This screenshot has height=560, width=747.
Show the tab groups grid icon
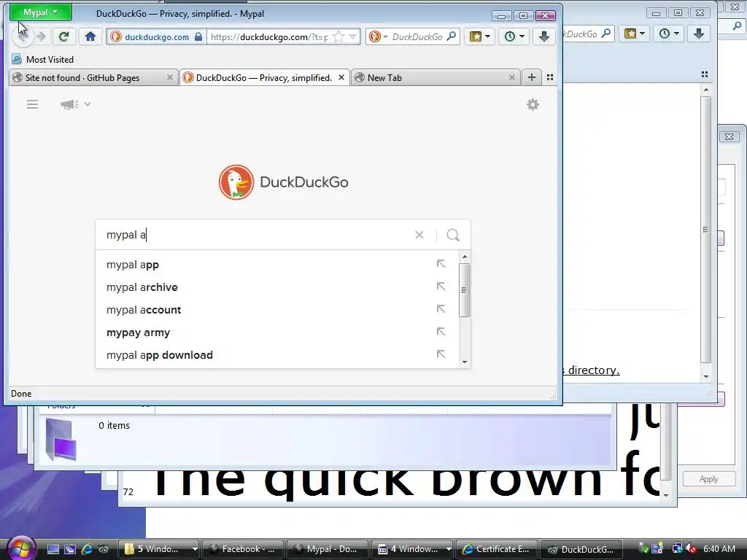point(550,77)
